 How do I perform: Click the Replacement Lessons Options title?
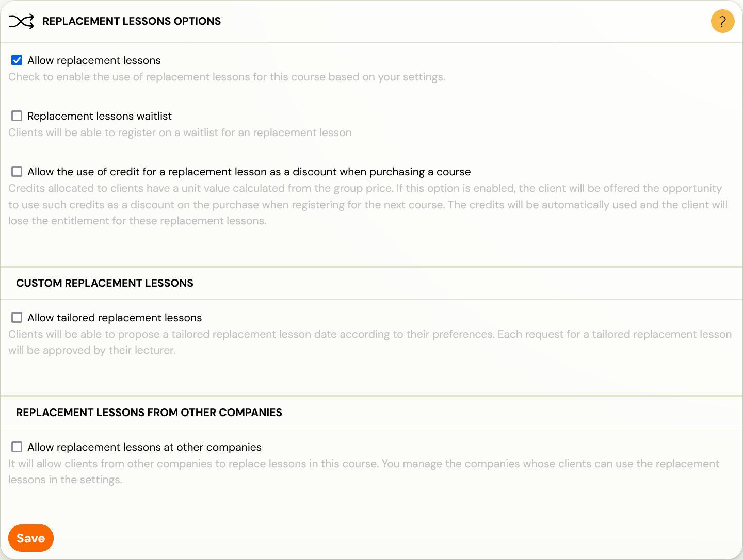[x=132, y=21]
